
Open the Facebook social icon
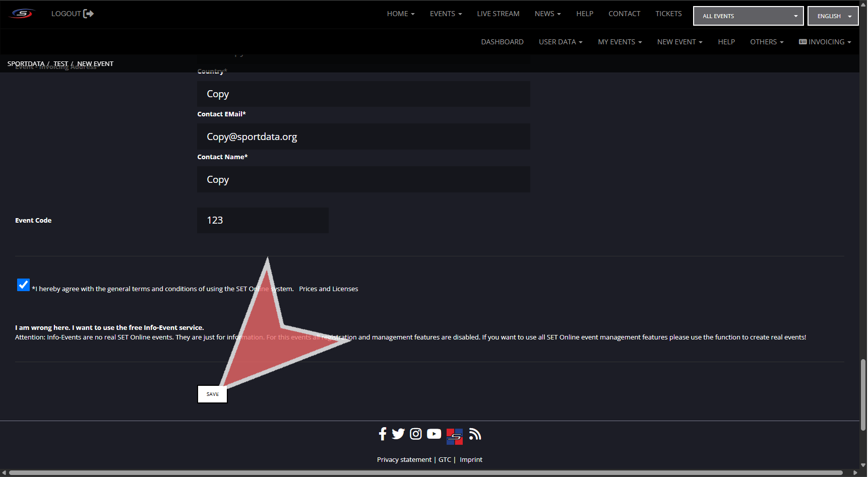pyautogui.click(x=383, y=434)
